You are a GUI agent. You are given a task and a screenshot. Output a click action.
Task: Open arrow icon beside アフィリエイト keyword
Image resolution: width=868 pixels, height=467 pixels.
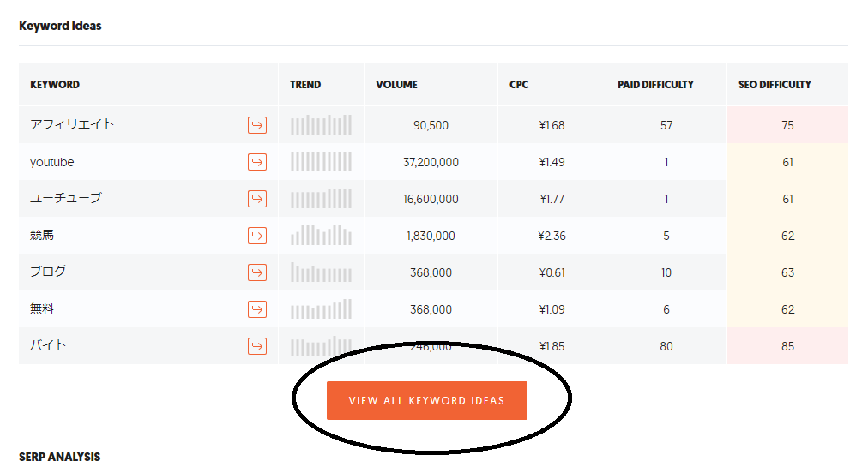256,125
